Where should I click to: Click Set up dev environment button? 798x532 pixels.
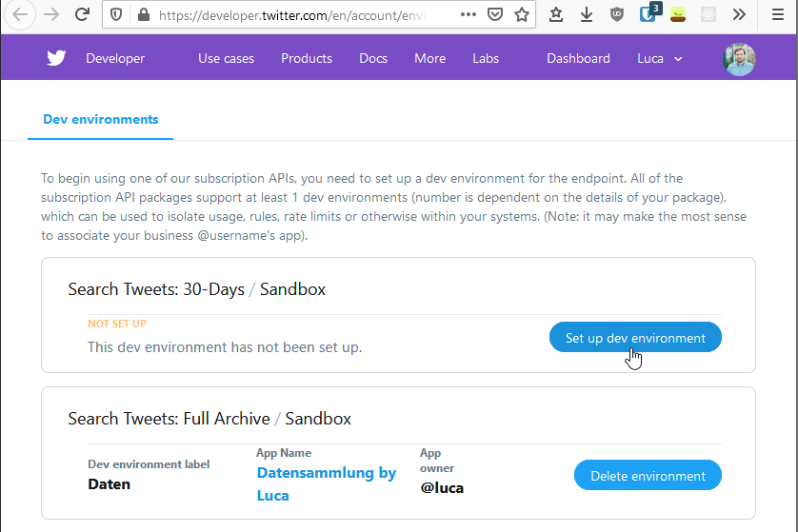tap(635, 337)
